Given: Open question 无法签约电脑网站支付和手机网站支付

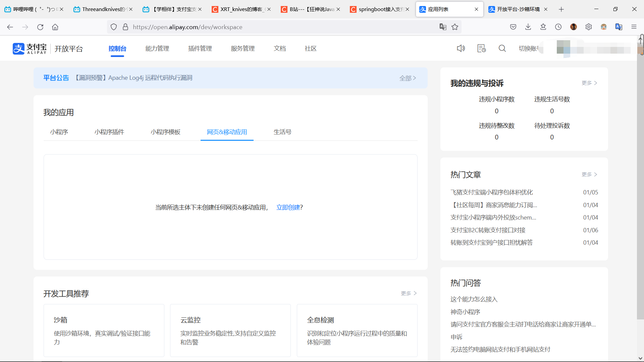Looking at the screenshot, I should point(500,350).
